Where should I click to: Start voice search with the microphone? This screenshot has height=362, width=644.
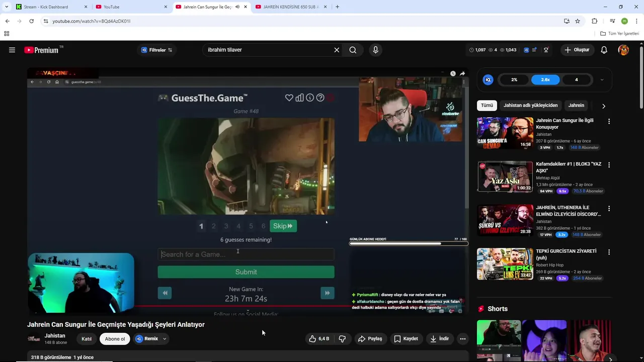click(x=375, y=50)
